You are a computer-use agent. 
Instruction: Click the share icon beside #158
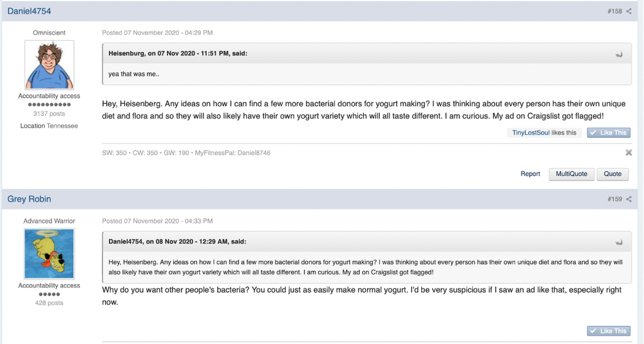pyautogui.click(x=629, y=11)
